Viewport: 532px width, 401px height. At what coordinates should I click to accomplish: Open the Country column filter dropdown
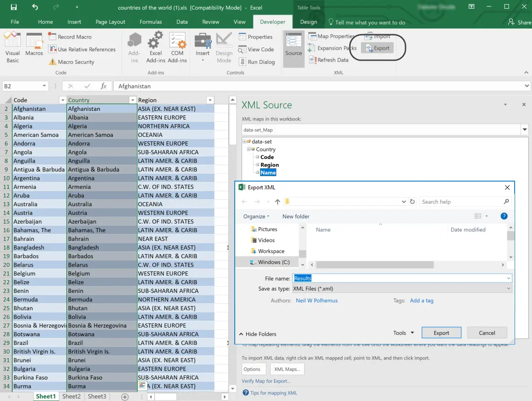tap(133, 100)
